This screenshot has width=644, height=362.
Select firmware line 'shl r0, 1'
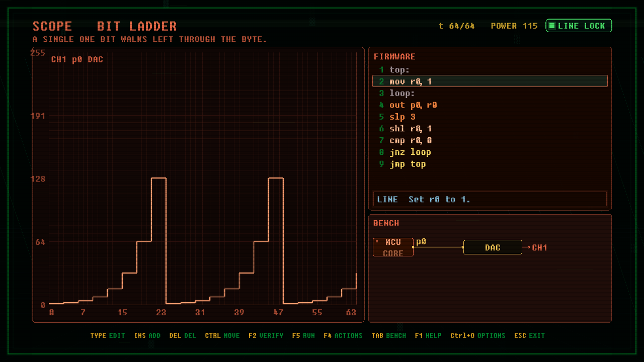(490, 129)
